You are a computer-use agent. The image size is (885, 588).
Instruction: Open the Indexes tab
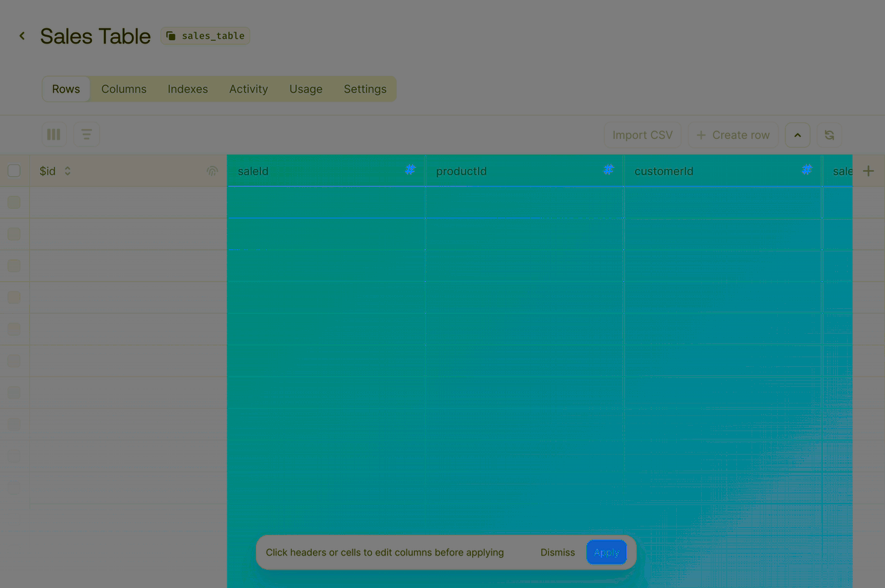[x=187, y=88]
